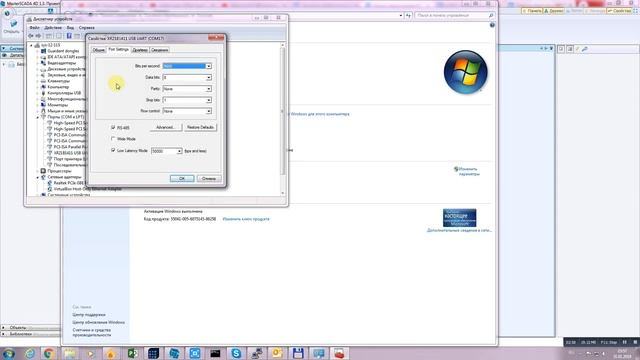Collapse the Порты (COM и LPT) tree node
The width and height of the screenshot is (640, 360).
[38, 117]
